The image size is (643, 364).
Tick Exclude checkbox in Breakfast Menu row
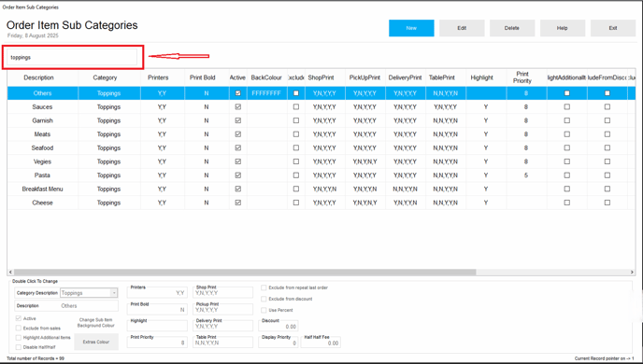(296, 189)
